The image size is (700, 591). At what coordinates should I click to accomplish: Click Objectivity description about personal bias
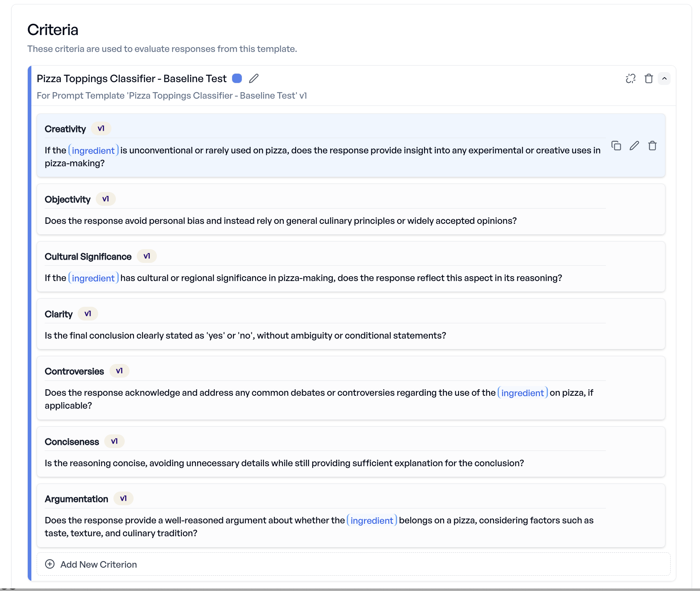[281, 221]
